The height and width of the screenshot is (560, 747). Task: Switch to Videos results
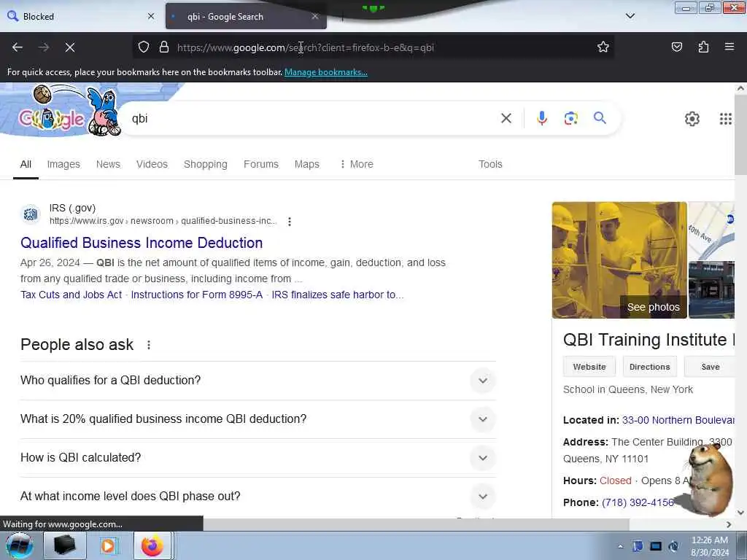tap(152, 164)
